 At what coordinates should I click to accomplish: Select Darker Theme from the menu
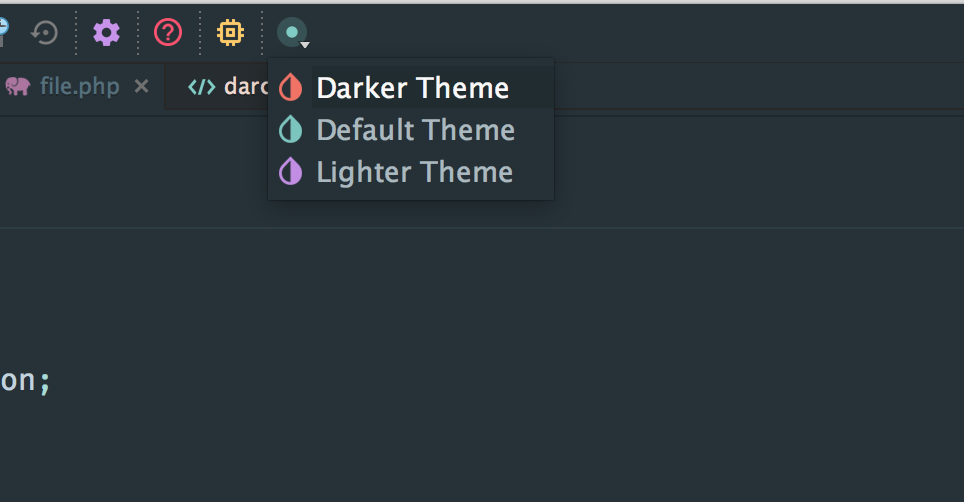click(x=412, y=88)
